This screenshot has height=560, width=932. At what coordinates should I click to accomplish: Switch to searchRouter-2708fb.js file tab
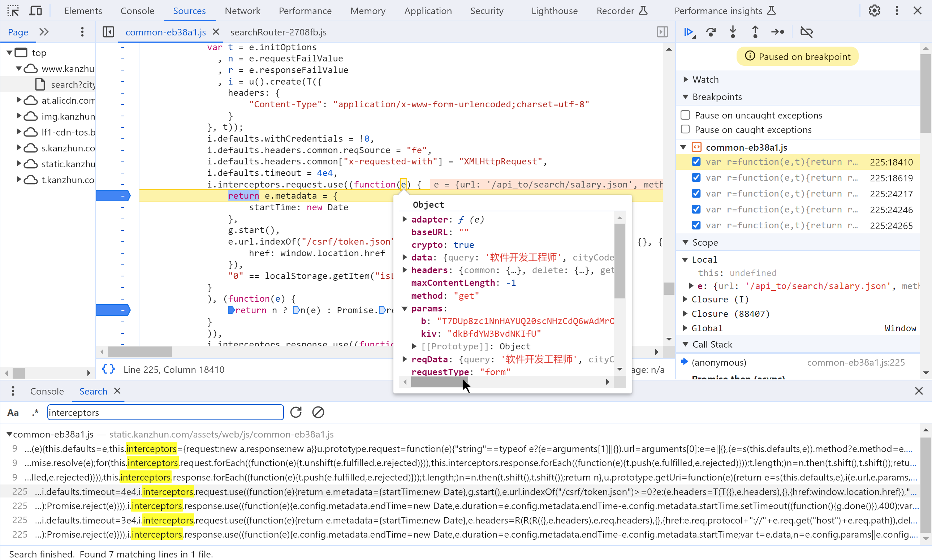279,32
